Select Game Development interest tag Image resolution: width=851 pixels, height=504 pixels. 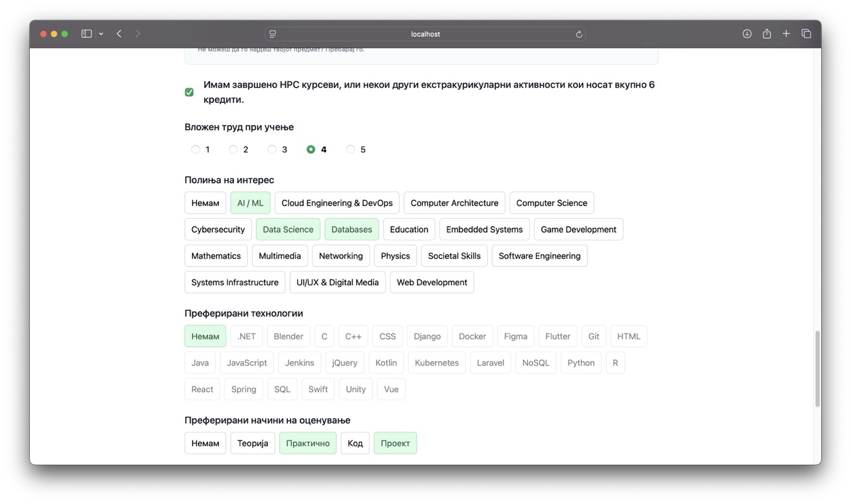[x=578, y=229]
